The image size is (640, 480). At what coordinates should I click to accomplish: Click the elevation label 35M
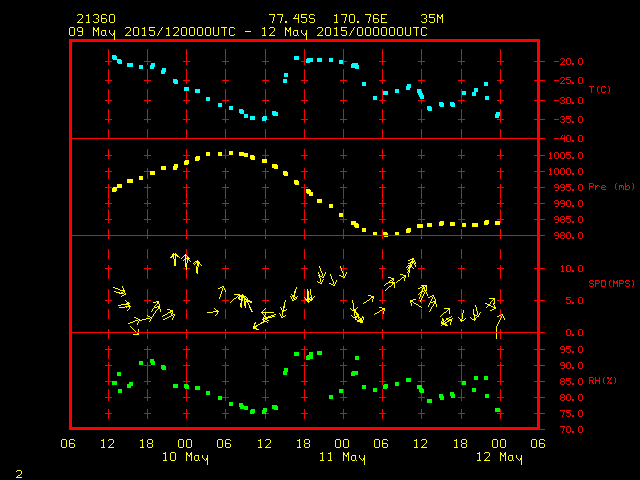pos(432,19)
